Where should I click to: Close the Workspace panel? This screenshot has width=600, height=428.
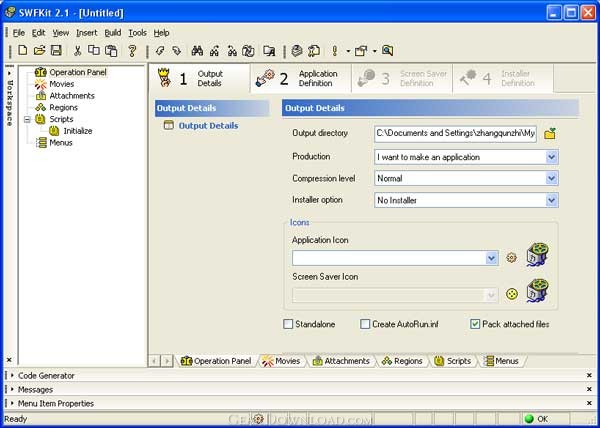10,360
